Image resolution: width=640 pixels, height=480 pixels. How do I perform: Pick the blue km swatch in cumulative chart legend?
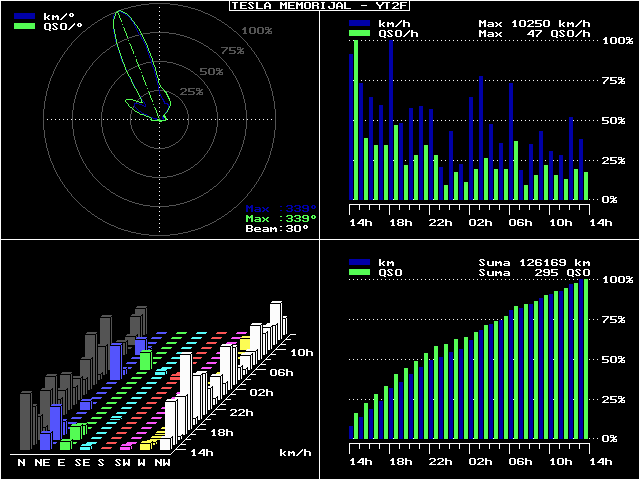point(360,262)
